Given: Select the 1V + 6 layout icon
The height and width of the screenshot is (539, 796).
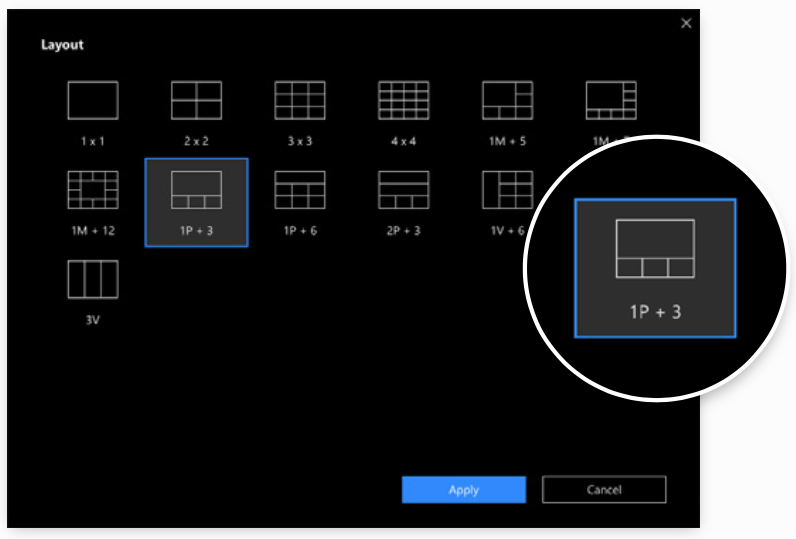Looking at the screenshot, I should click(507, 190).
